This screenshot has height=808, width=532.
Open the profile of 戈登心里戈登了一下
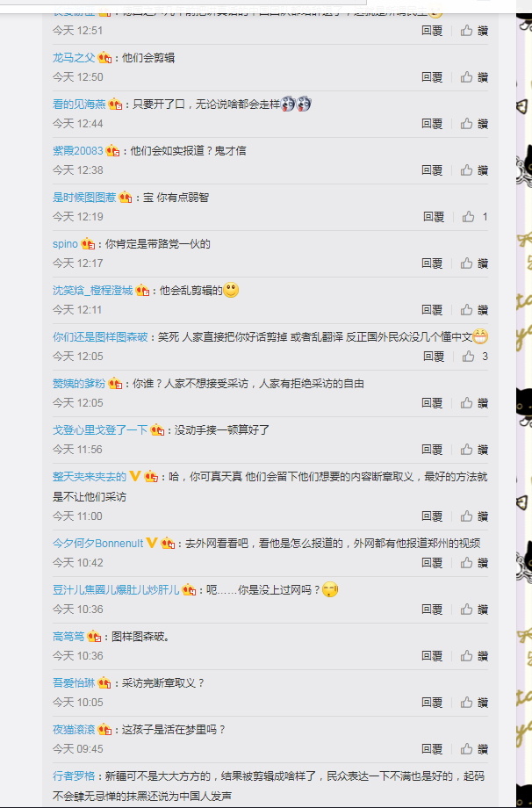(x=100, y=429)
